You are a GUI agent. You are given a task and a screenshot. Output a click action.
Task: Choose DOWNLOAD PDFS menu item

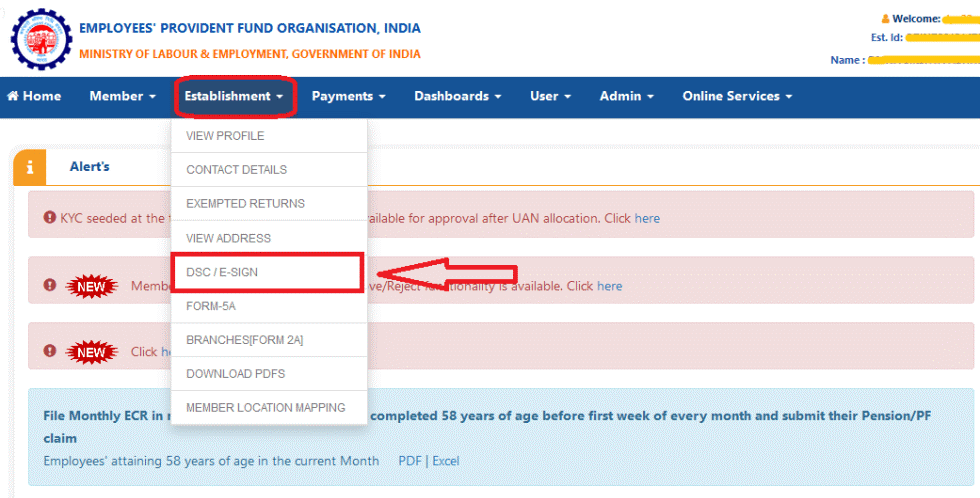(x=269, y=374)
